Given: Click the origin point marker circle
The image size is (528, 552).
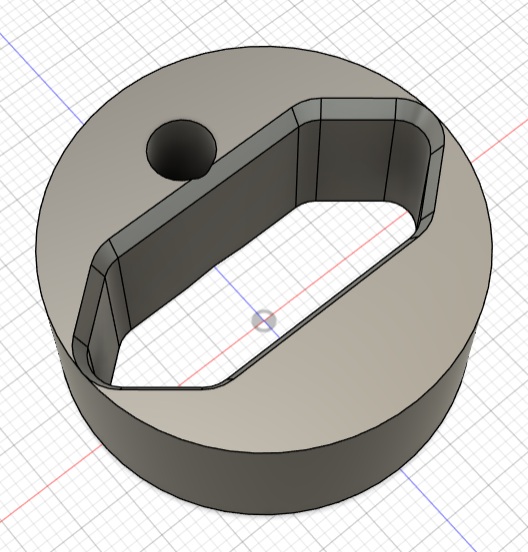Looking at the screenshot, I should pos(264,321).
